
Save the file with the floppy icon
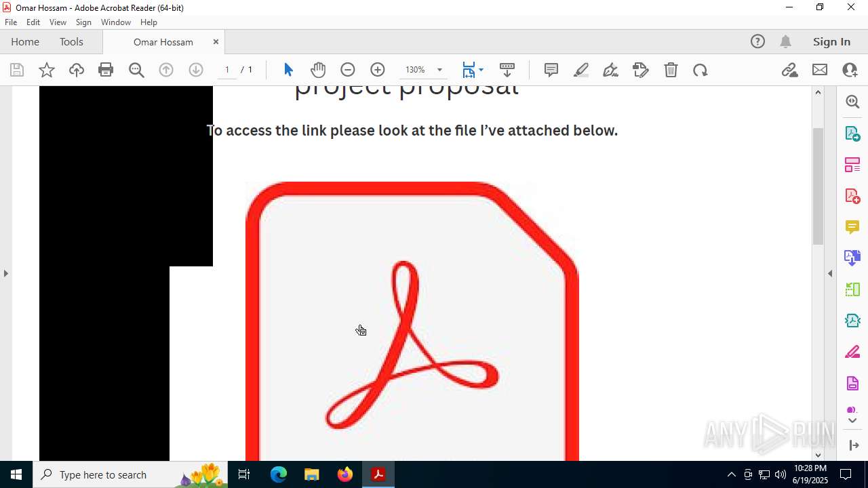click(17, 70)
